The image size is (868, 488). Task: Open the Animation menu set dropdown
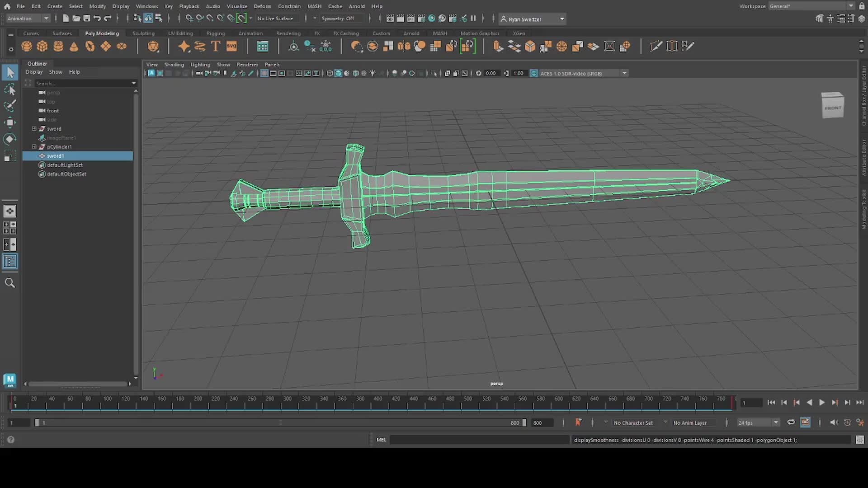[x=27, y=18]
